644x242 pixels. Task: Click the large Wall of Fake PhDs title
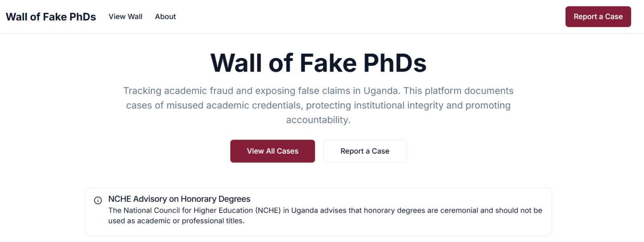pyautogui.click(x=318, y=63)
